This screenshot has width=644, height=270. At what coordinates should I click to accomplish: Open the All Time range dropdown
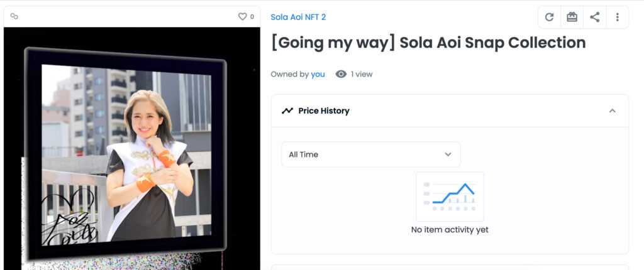[x=370, y=154]
